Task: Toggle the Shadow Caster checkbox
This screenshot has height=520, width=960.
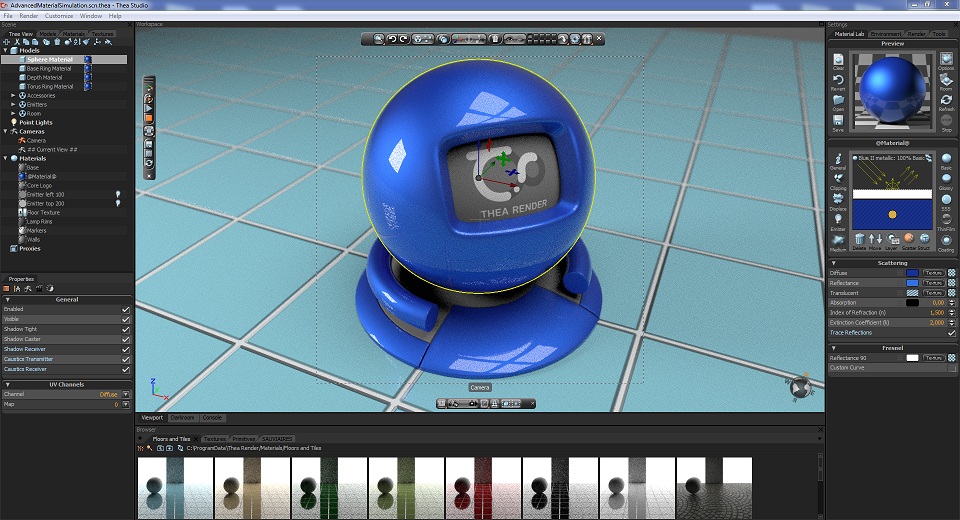Action: (x=126, y=339)
